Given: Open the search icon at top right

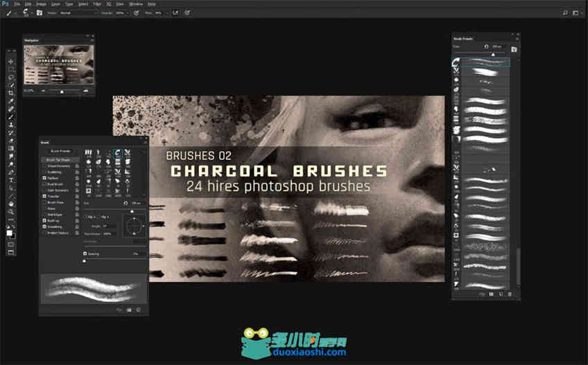Looking at the screenshot, I should (565, 12).
